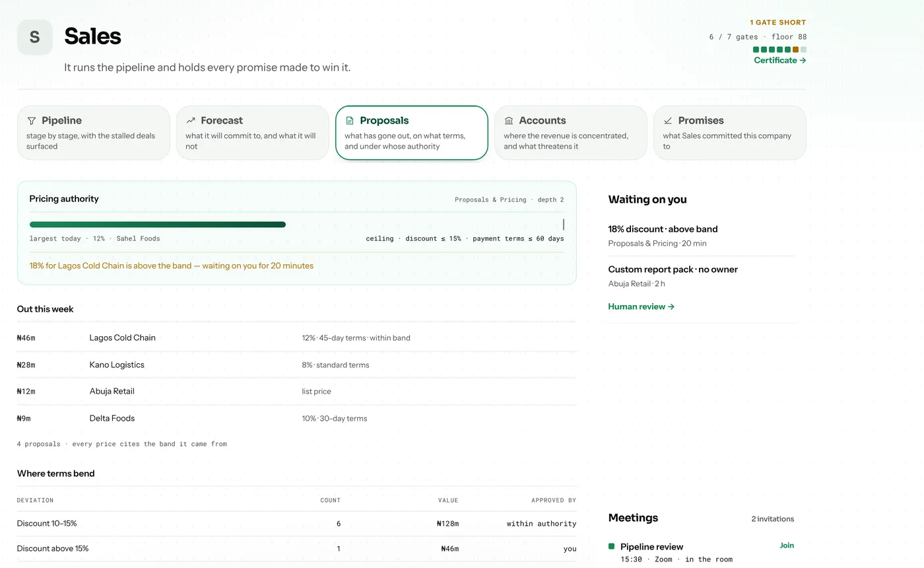Click the Pricing authority progress bar
The width and height of the screenshot is (924, 568).
(158, 225)
